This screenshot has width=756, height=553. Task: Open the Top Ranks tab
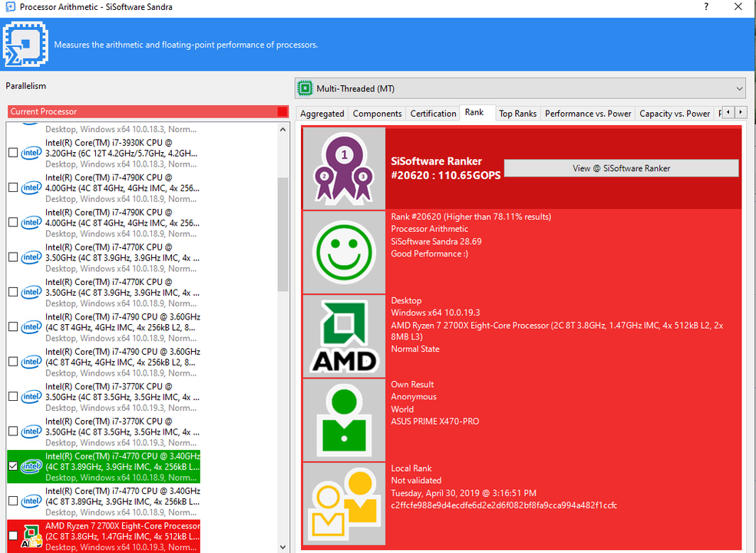518,114
